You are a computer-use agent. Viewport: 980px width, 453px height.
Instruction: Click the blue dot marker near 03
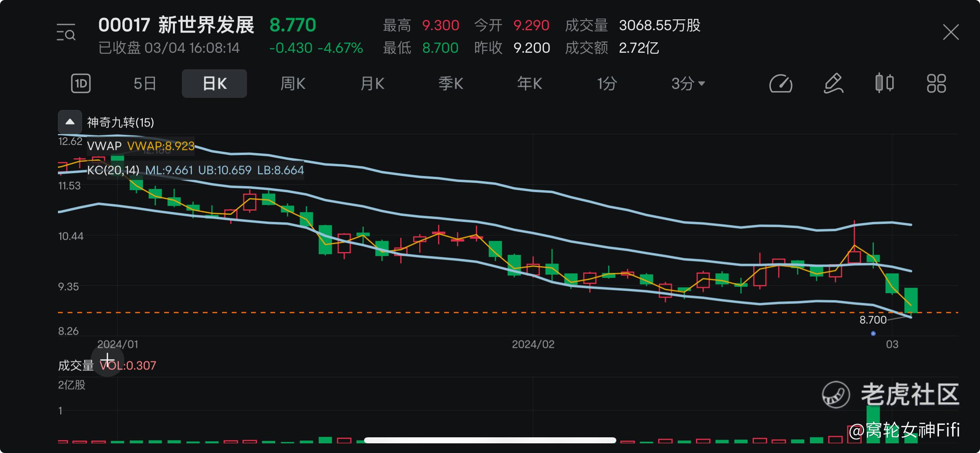(873, 333)
